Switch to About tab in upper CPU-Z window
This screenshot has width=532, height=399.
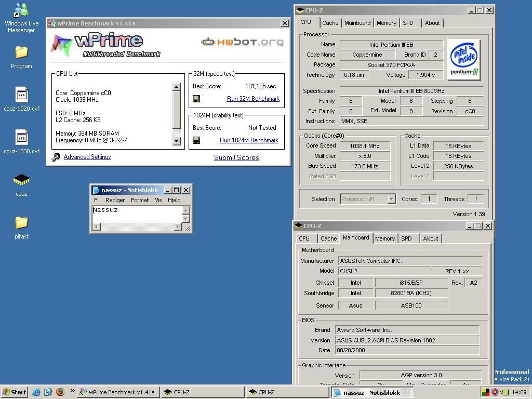coord(432,23)
